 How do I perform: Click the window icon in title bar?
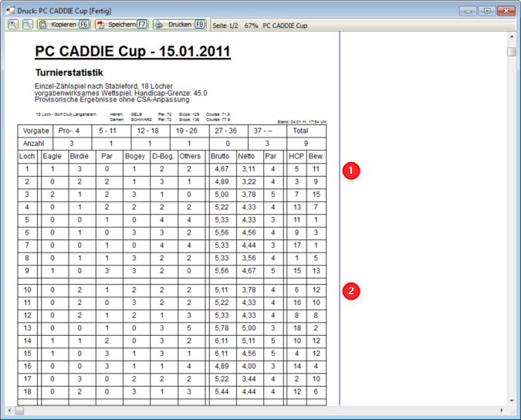click(10, 9)
